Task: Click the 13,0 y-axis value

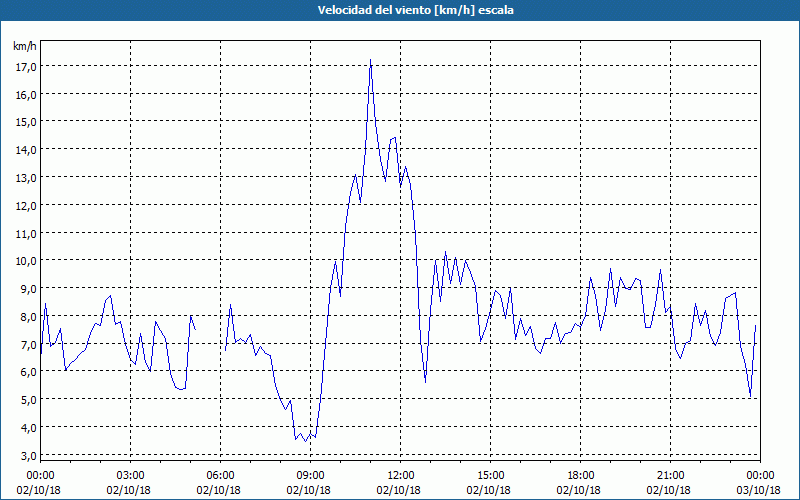Action: click(26, 178)
